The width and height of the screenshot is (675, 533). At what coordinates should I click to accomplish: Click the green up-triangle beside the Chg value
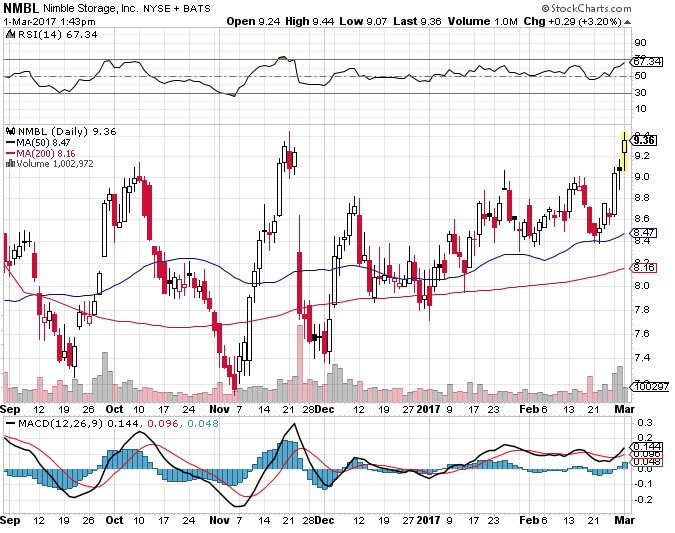click(628, 22)
